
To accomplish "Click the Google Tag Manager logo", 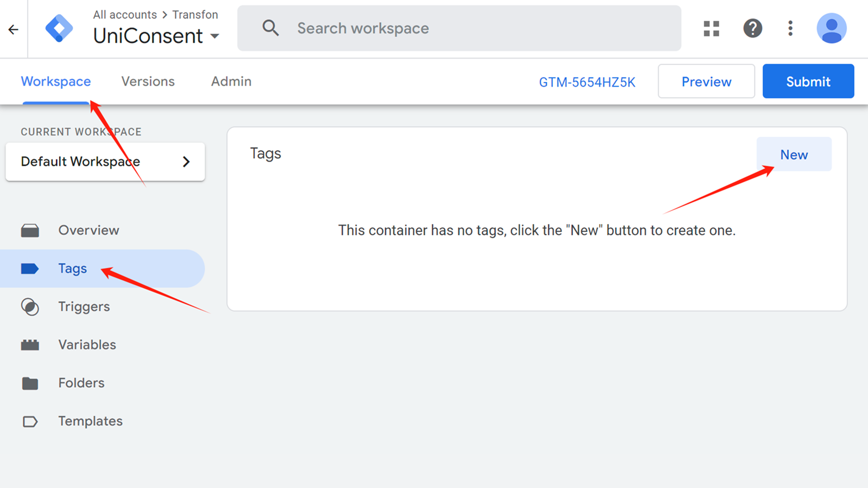I will pos(59,28).
